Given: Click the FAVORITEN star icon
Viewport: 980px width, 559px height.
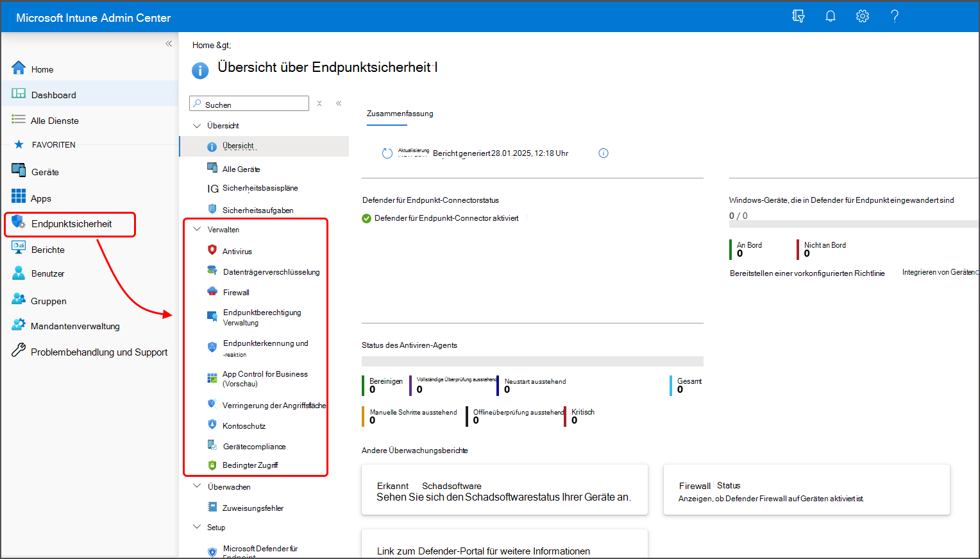Looking at the screenshot, I should 19,144.
